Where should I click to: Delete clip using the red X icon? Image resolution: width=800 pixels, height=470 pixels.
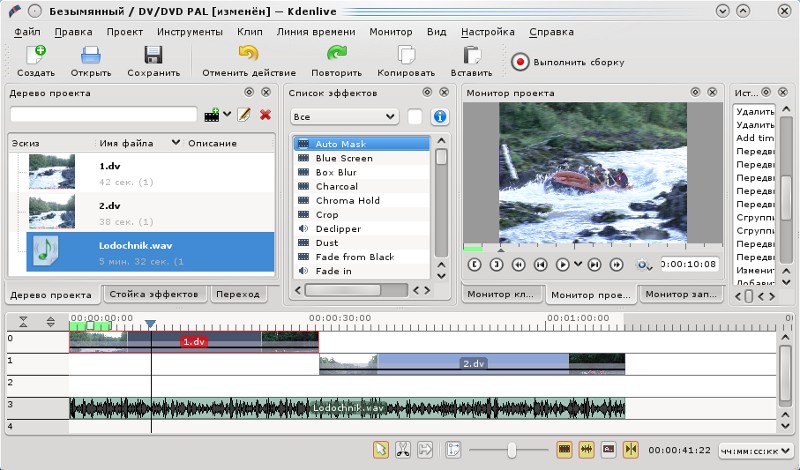click(265, 115)
